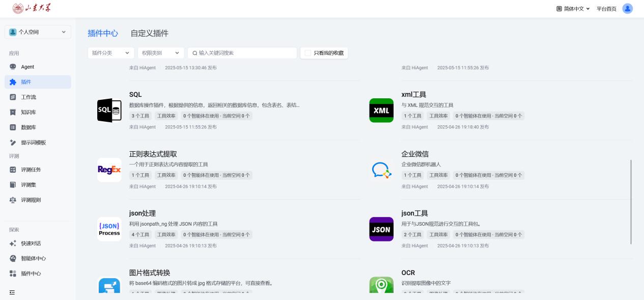Viewport: 644px width, 300px height.
Task: Click the green XML plugin icon
Action: [381, 110]
